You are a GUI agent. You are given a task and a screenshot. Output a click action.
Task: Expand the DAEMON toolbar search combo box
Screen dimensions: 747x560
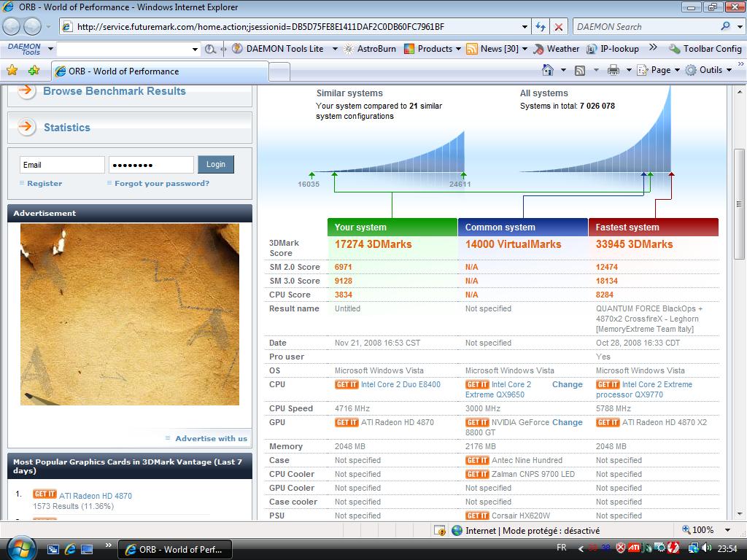click(x=195, y=49)
